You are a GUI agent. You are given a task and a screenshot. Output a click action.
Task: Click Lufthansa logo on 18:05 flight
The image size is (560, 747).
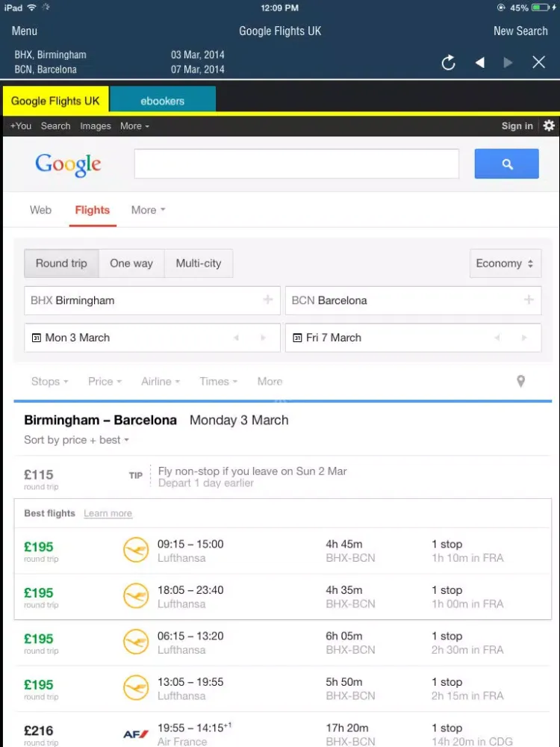pos(136,596)
